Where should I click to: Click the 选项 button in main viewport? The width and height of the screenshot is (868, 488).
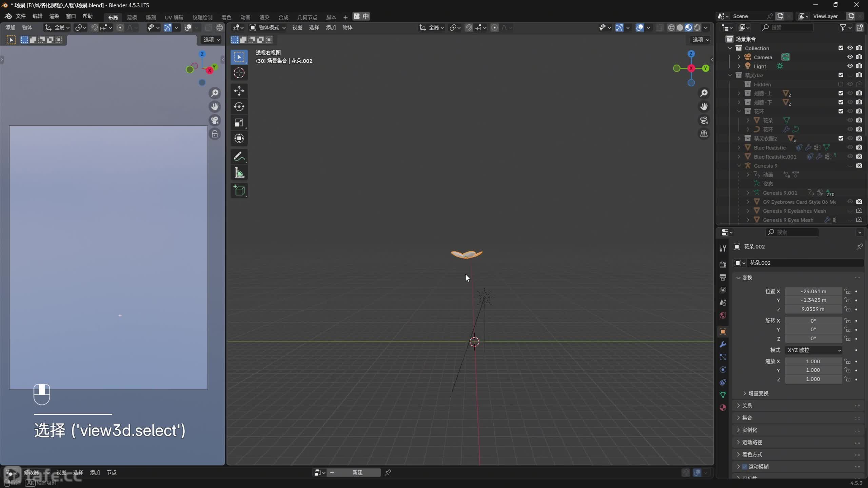click(701, 40)
